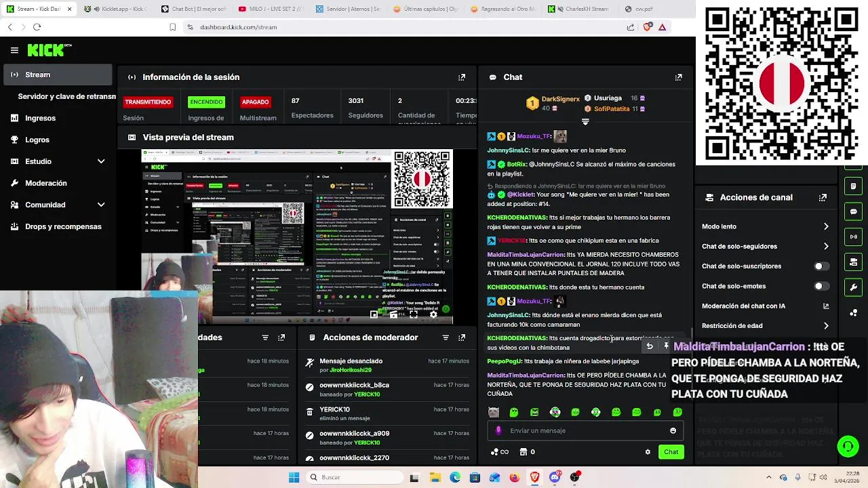868x488 pixels.
Task: Switch to the MILO J LIVE SET tab
Action: click(x=270, y=9)
